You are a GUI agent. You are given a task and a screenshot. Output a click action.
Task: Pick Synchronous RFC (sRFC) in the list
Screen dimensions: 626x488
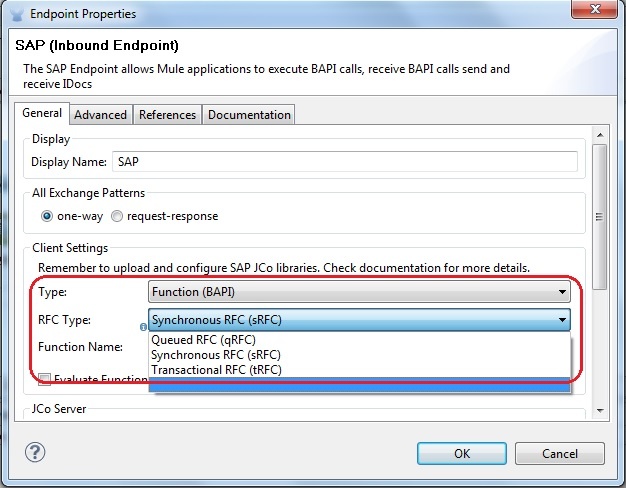point(217,355)
